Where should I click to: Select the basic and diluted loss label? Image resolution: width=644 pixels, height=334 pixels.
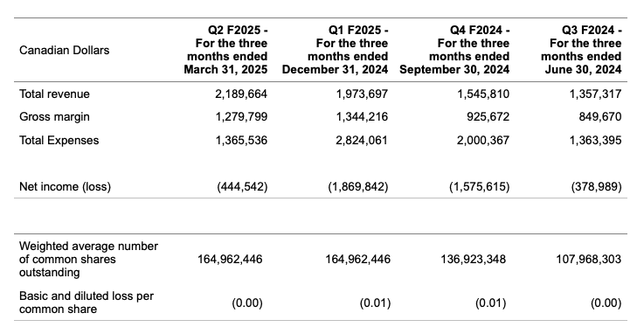pyautogui.click(x=87, y=303)
